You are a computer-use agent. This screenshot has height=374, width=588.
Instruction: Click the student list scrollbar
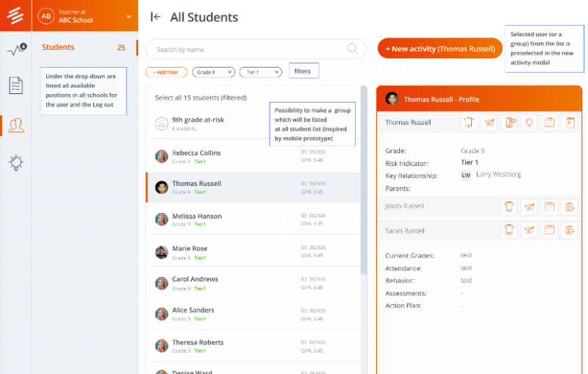pos(364,180)
